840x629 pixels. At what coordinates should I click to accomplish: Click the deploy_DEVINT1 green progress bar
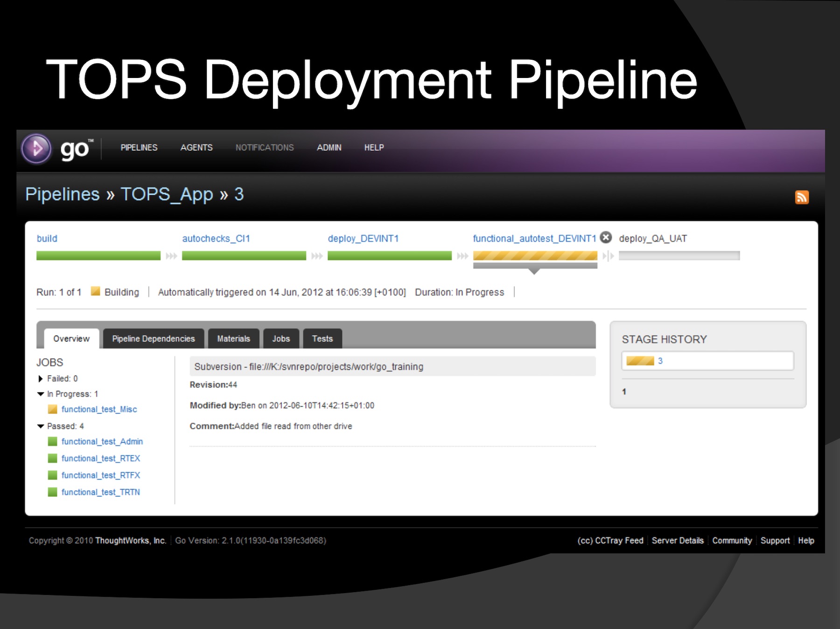[x=390, y=256]
